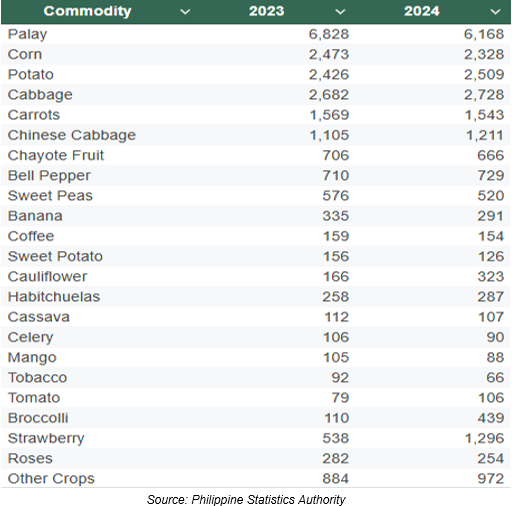Click Cauliflower 2024 value 323

tap(491, 277)
